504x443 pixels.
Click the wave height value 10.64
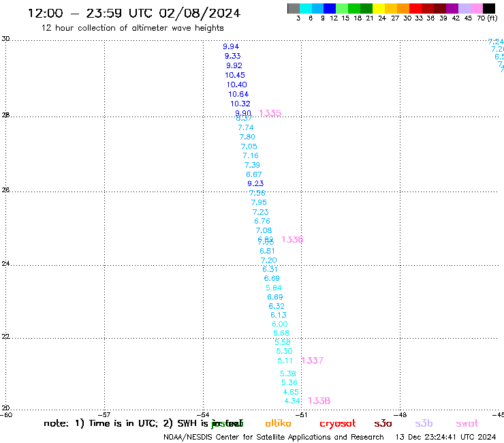click(238, 94)
